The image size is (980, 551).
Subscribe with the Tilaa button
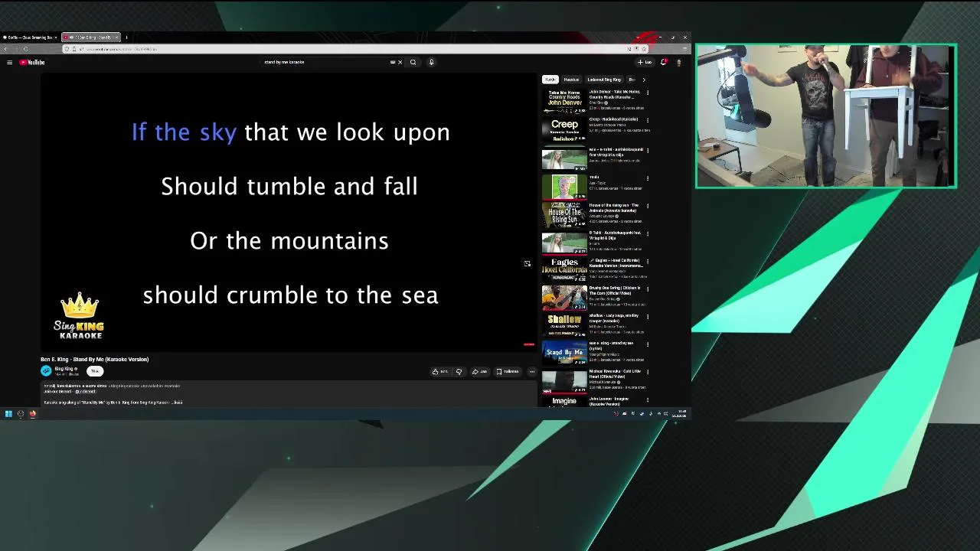pos(95,371)
